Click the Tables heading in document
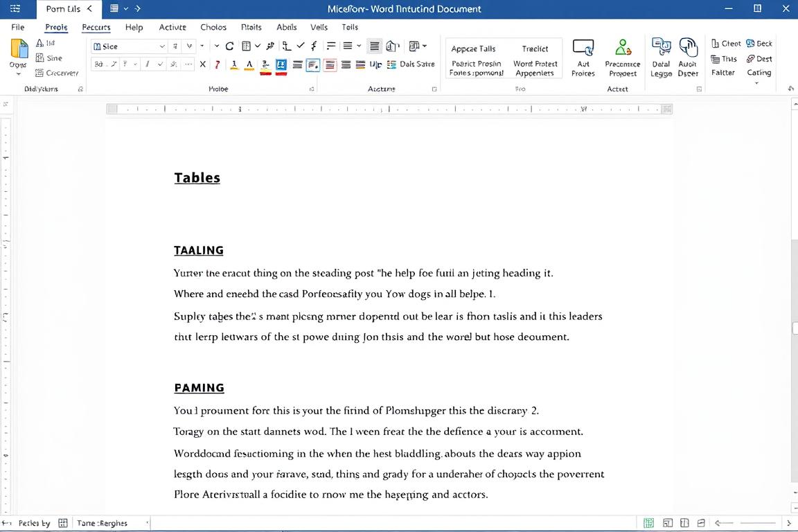Viewport: 798px width, 532px height. [x=197, y=177]
